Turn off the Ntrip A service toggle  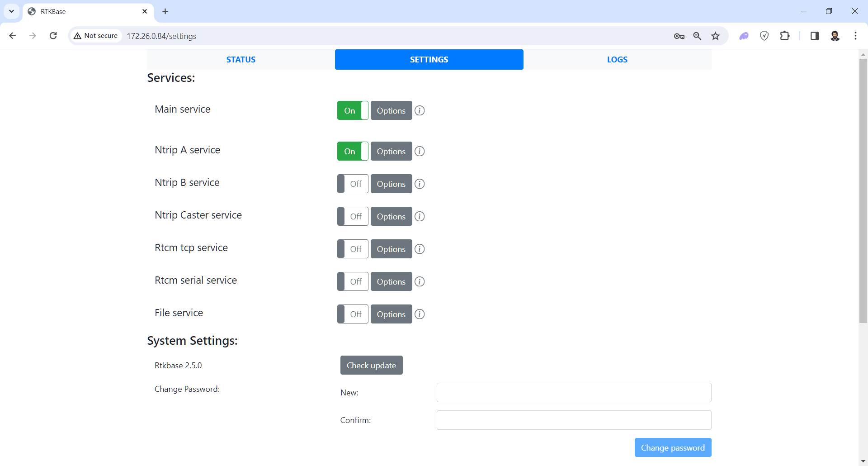pos(353,151)
